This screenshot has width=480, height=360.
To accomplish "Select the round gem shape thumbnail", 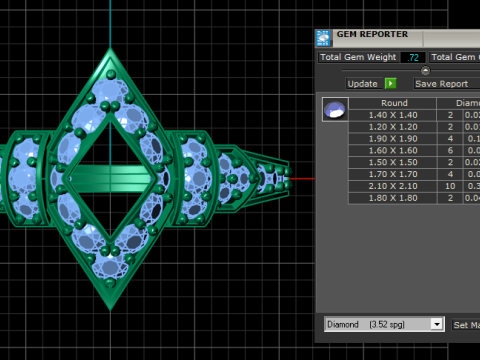I will 335,109.
